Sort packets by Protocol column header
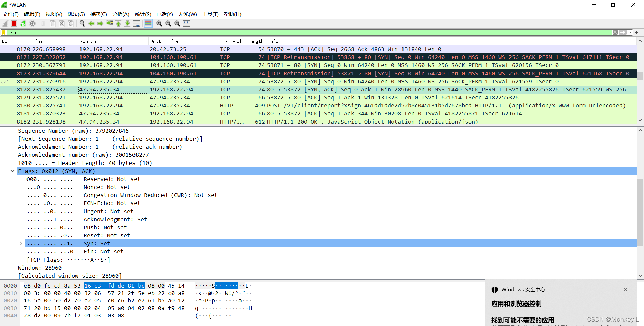Viewport: 644px width, 326px height. click(232, 41)
